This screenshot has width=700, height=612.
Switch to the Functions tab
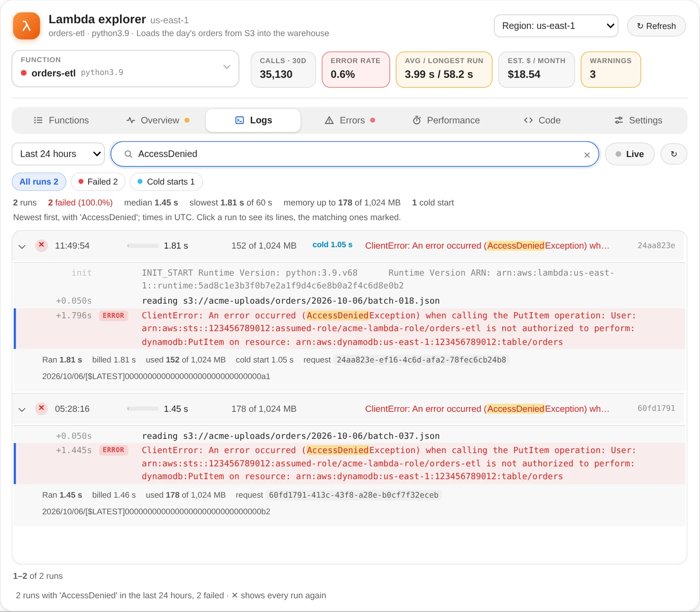point(61,121)
